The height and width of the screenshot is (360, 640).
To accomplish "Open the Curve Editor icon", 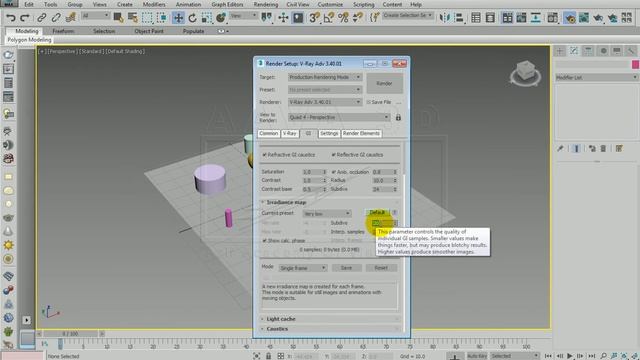I will tap(521, 18).
